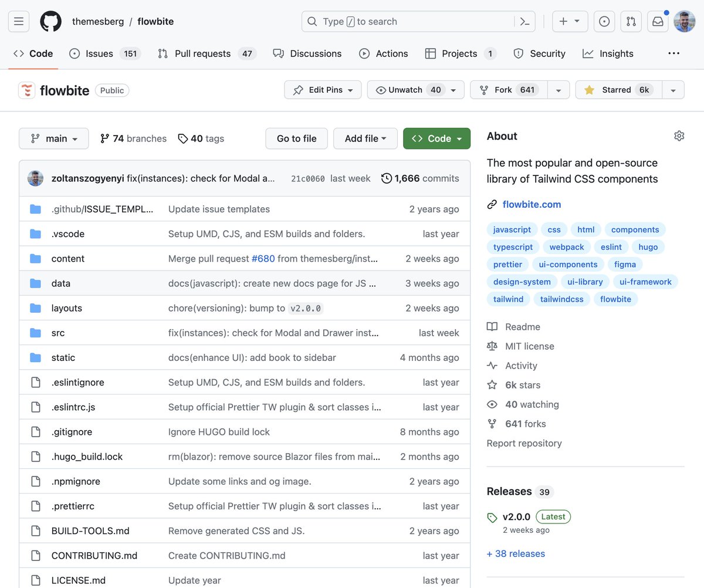Click the tag icon beside v2.0.0 release
This screenshot has width=704, height=588.
pyautogui.click(x=492, y=518)
